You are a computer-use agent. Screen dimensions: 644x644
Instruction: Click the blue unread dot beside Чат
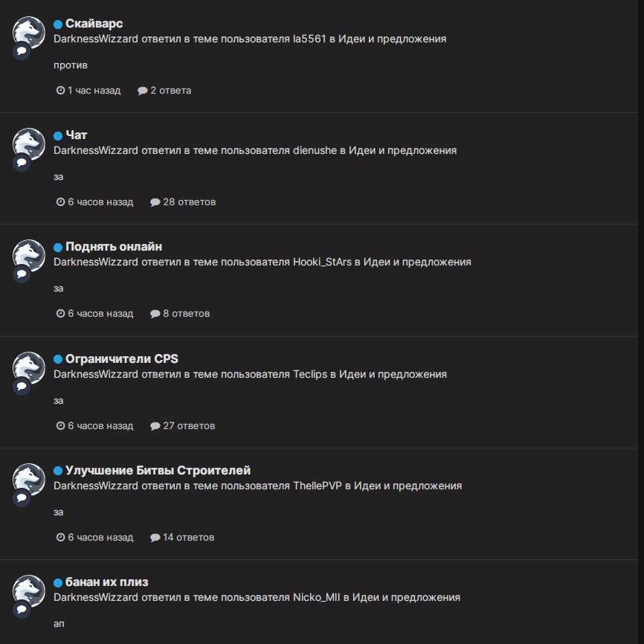pyautogui.click(x=58, y=136)
